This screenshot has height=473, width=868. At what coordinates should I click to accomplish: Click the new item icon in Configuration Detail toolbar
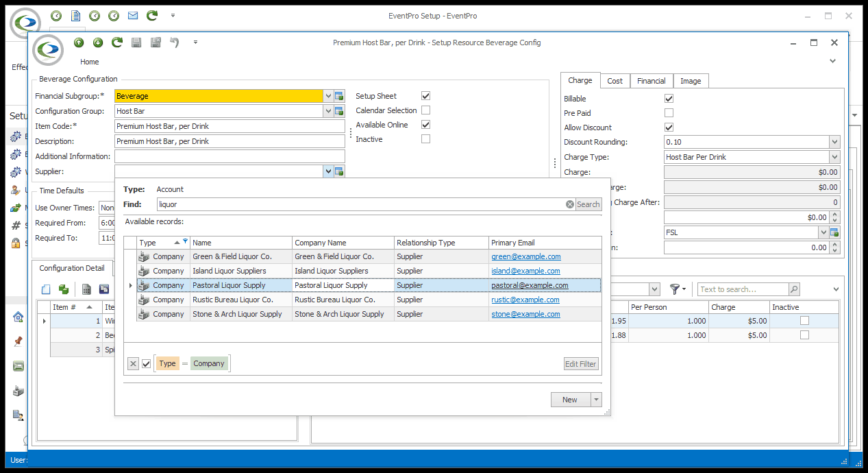click(x=46, y=289)
